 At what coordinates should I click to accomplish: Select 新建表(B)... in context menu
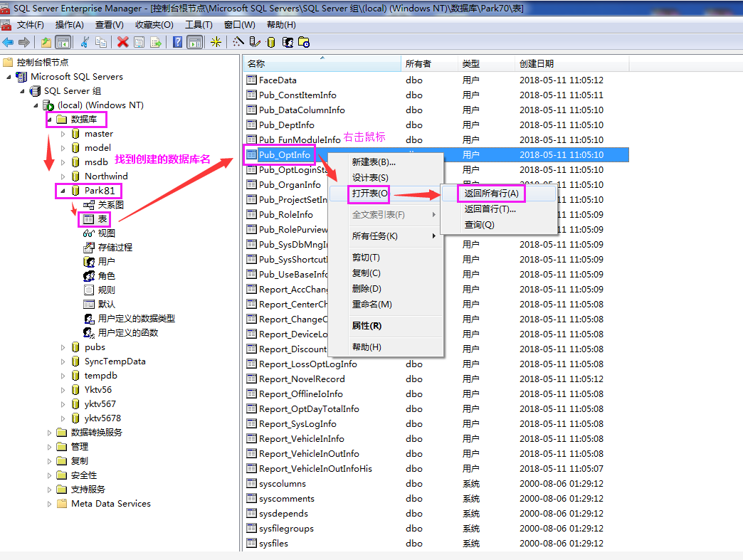(x=386, y=162)
